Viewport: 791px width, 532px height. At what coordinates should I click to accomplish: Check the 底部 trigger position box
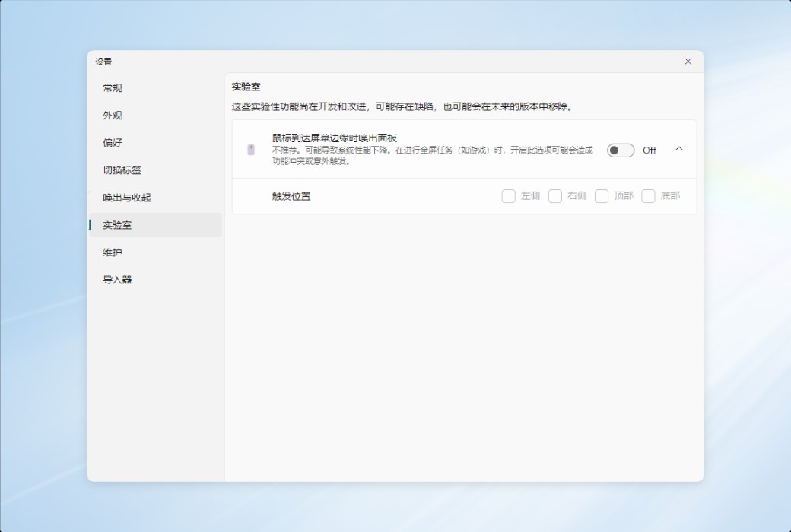click(648, 195)
